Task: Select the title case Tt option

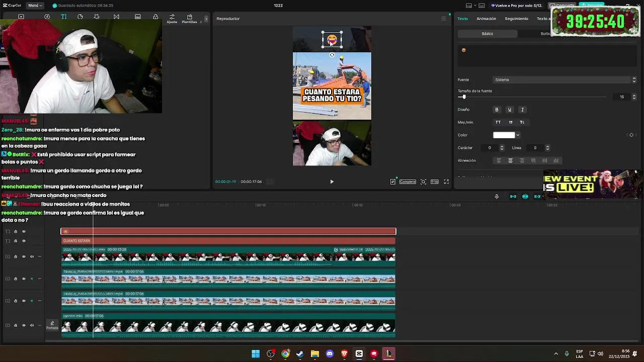Action: pyautogui.click(x=522, y=122)
